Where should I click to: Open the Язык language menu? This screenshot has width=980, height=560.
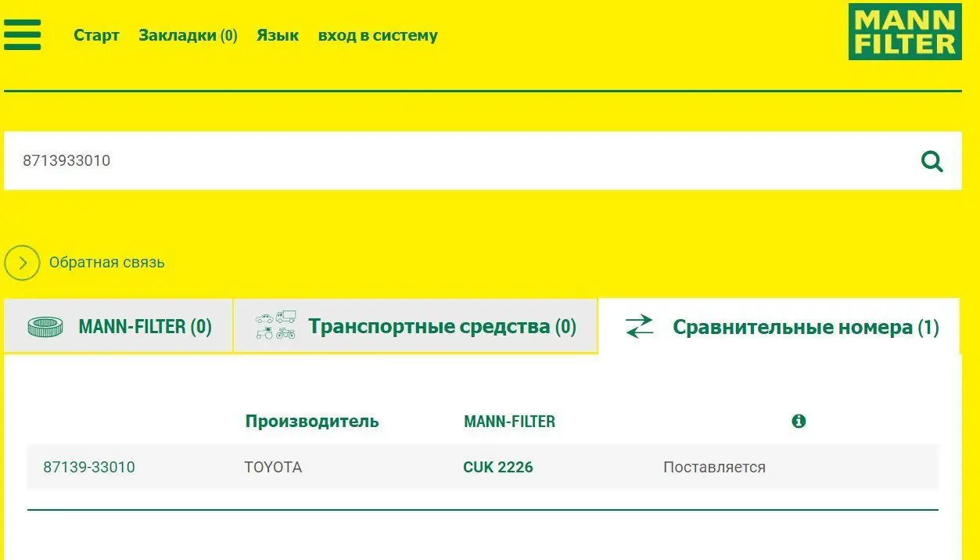click(x=278, y=35)
